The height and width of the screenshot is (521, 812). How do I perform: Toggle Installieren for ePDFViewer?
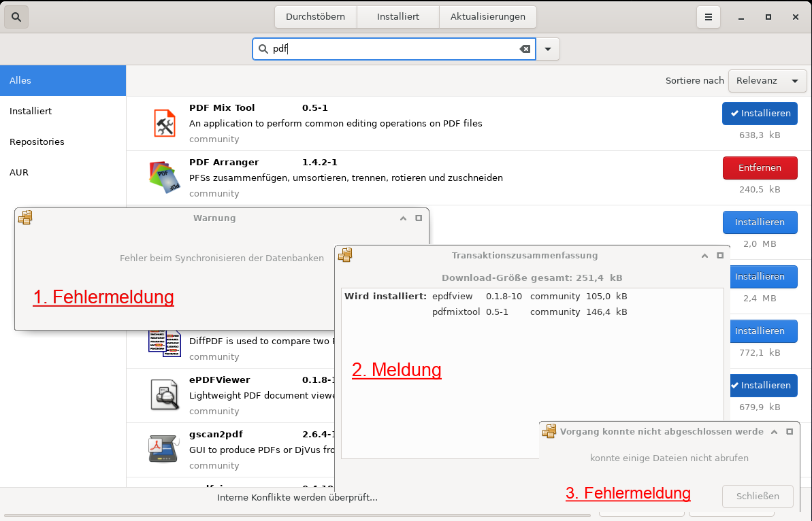pyautogui.click(x=763, y=386)
